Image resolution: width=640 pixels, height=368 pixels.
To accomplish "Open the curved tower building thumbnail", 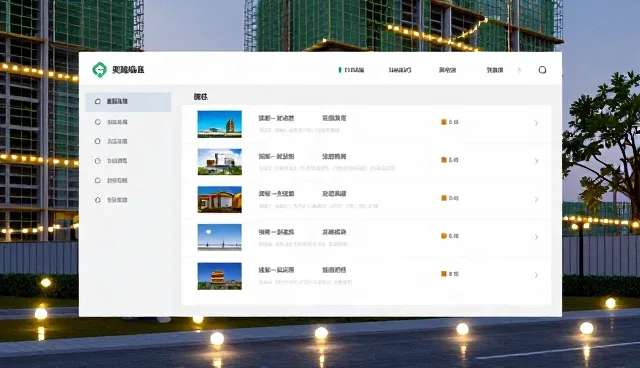I will [220, 124].
